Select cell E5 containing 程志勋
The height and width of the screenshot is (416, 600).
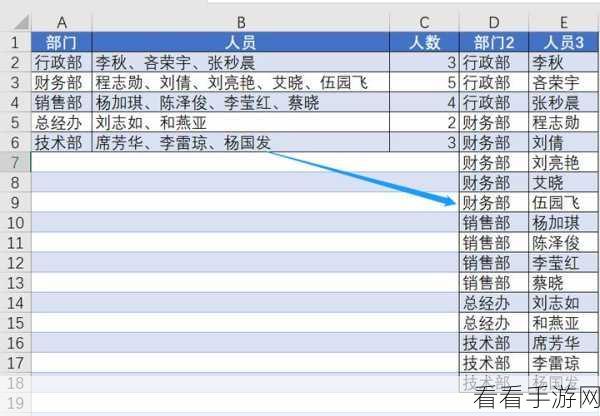(564, 122)
